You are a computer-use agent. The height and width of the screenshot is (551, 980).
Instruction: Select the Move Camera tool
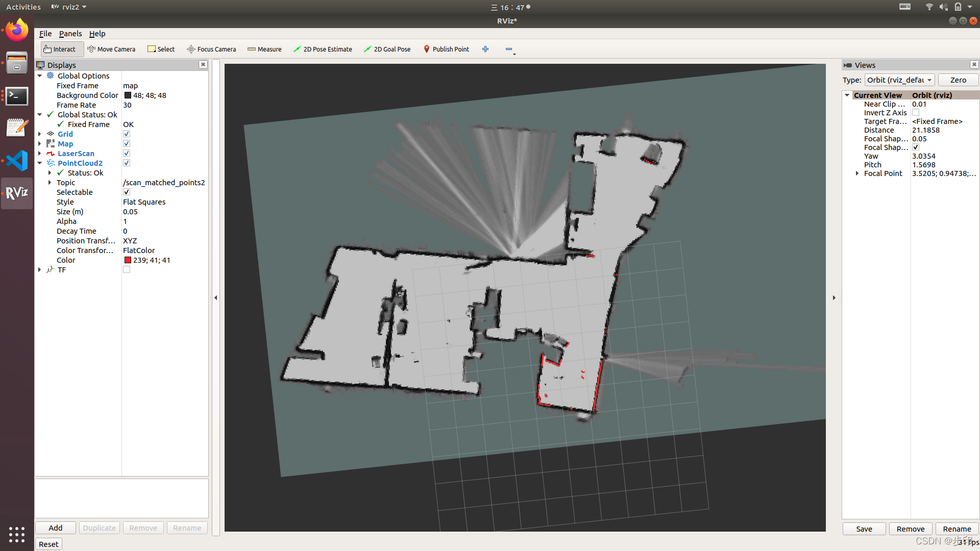pyautogui.click(x=110, y=48)
